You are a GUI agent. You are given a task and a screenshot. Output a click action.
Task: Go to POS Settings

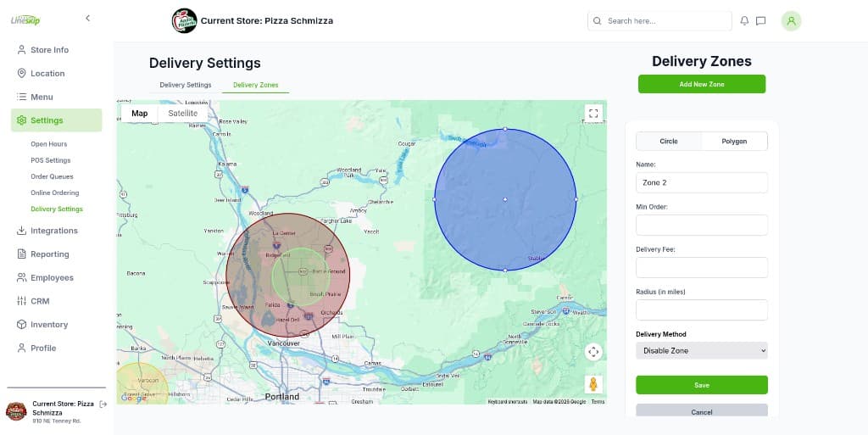50,160
